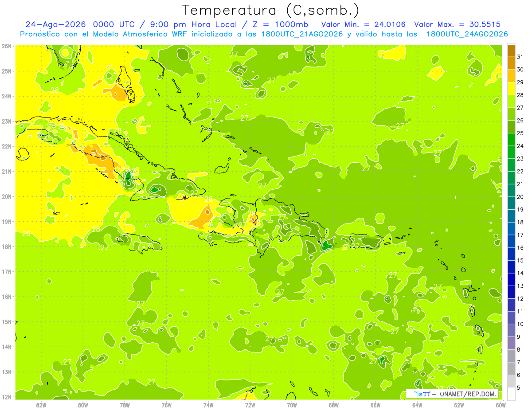Image resolution: width=532 pixels, height=411 pixels.
Task: Click the colorbar label "26"
Action: 520,120
